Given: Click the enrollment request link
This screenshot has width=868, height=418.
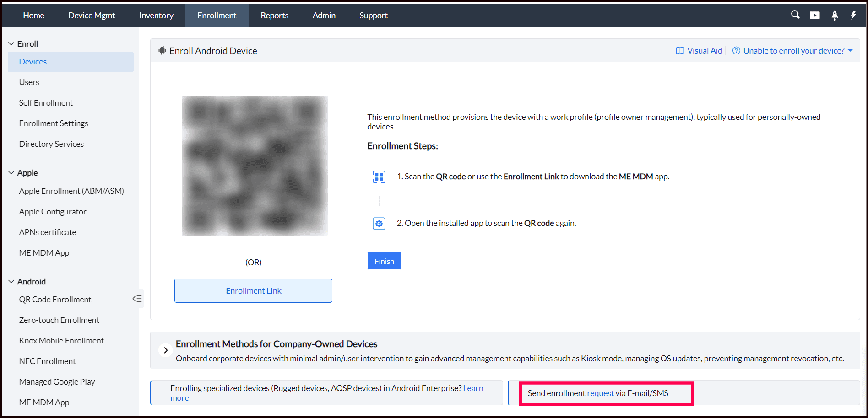Looking at the screenshot, I should click(600, 393).
